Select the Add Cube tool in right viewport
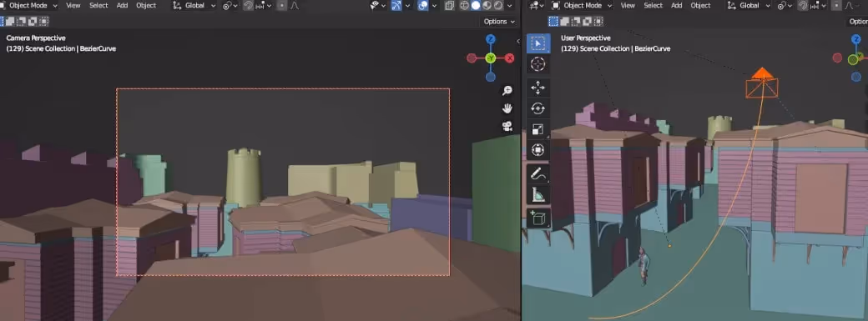This screenshot has width=868, height=321. (537, 218)
